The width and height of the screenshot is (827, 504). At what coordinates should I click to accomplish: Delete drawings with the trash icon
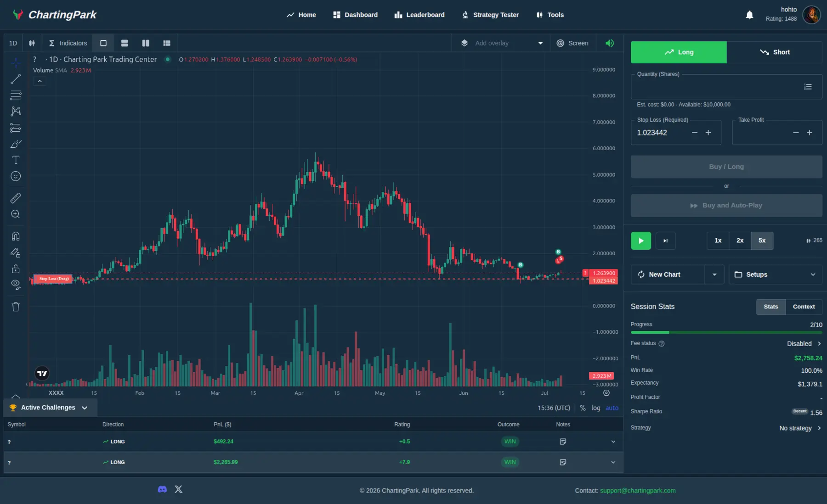[16, 307]
